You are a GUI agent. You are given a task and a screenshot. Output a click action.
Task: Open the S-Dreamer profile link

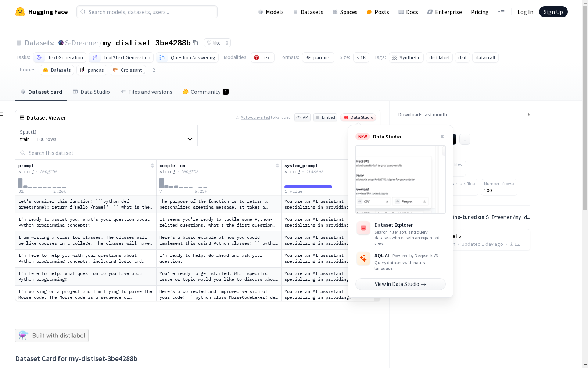tap(82, 43)
